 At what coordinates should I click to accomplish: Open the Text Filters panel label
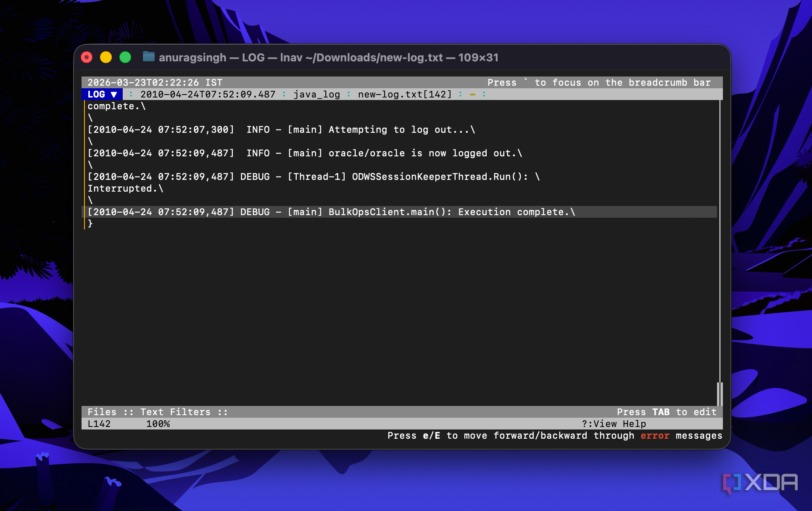tap(175, 412)
